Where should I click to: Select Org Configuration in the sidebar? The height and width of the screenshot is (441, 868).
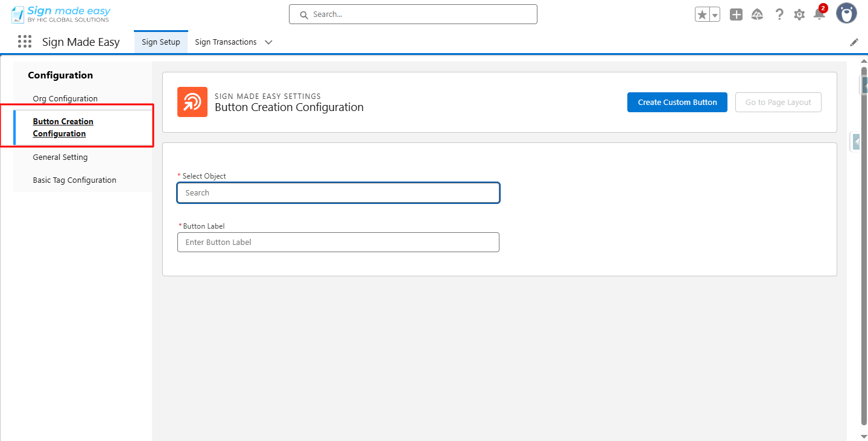tap(65, 98)
